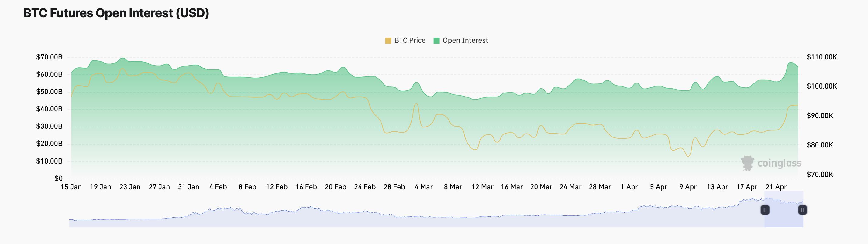
Task: Click the 21 Apr date label
Action: (776, 187)
